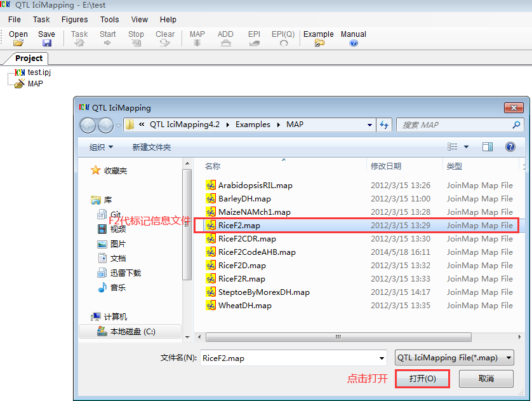Click the 取消 Cancel button
The image size is (532, 401).
tap(486, 378)
